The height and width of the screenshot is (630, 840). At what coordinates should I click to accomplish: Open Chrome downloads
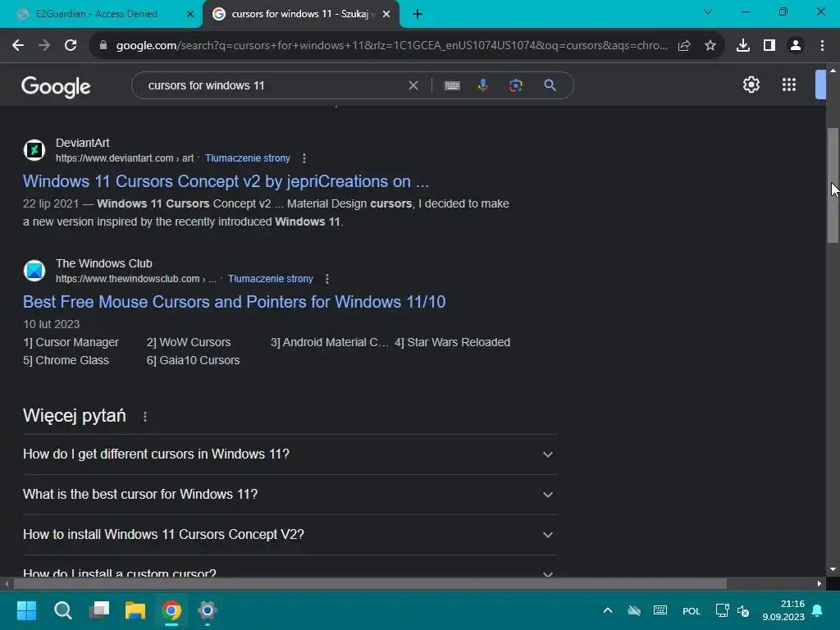pos(743,46)
